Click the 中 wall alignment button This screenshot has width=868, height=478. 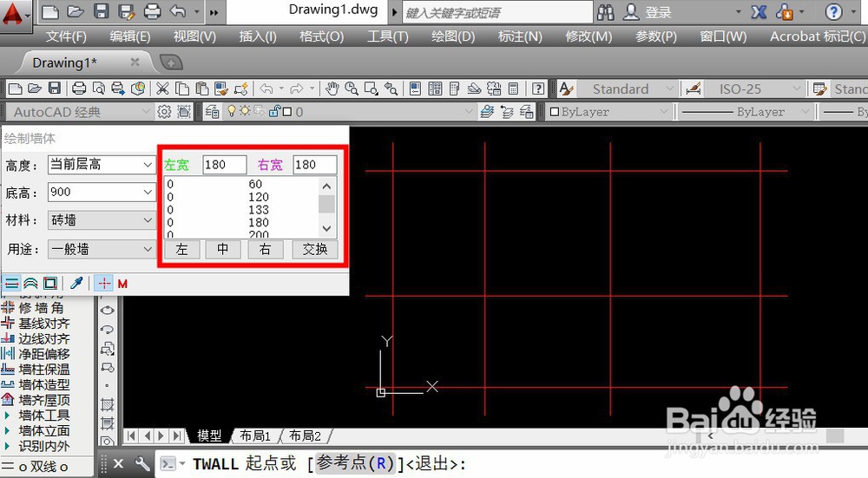[x=222, y=250]
